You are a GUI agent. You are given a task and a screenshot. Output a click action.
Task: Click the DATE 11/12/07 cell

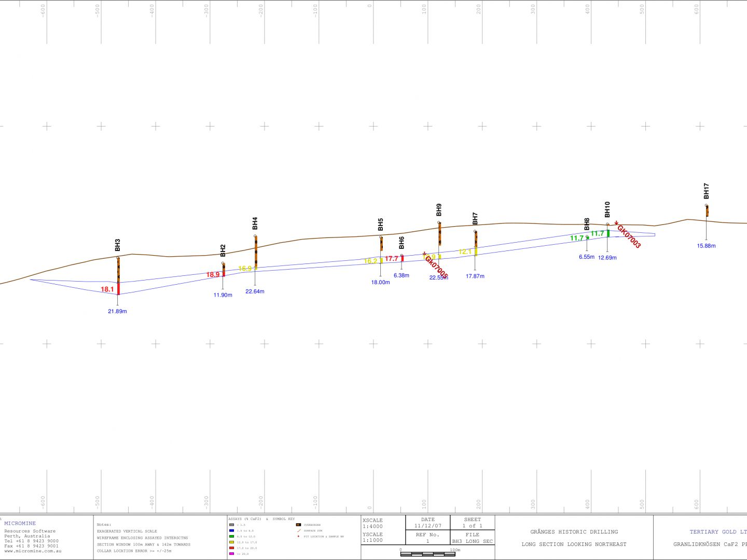tap(428, 523)
